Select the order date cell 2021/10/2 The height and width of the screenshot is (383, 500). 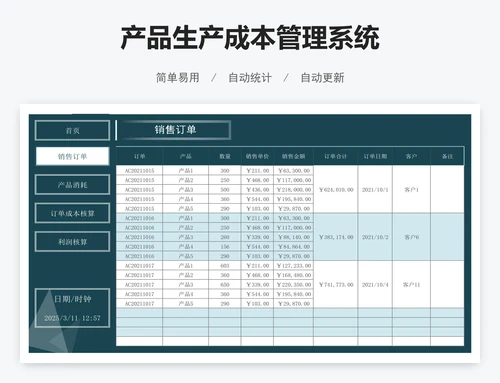point(375,237)
